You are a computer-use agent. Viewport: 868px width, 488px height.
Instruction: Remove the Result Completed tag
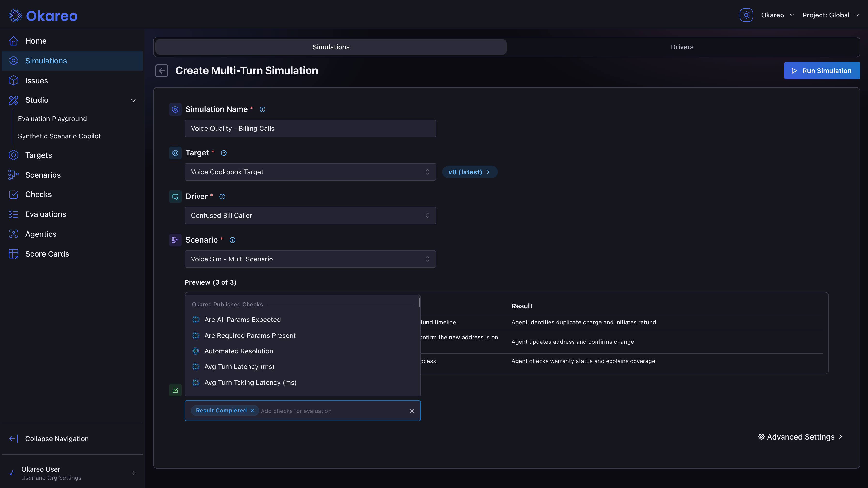(x=252, y=411)
